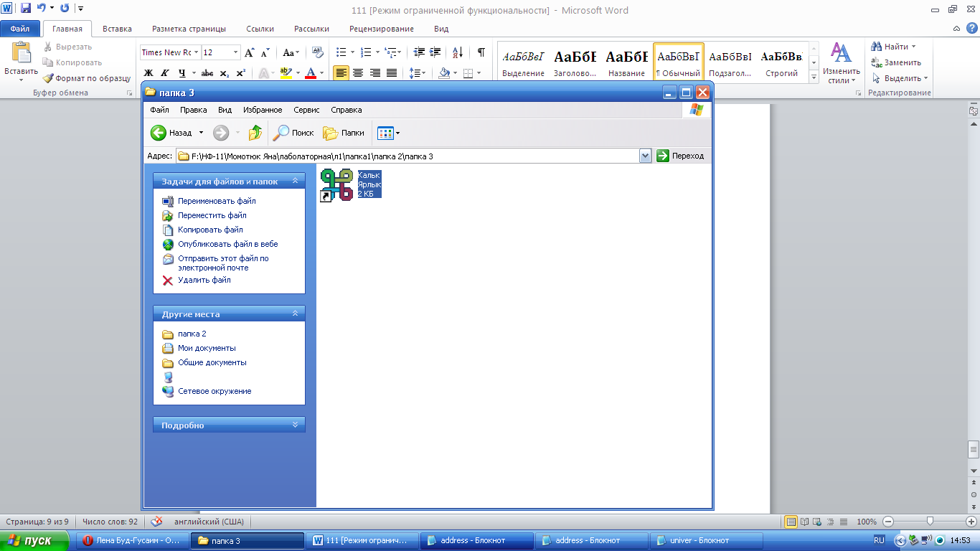The height and width of the screenshot is (551, 980).
Task: Toggle print layout view in status bar
Action: tap(791, 522)
